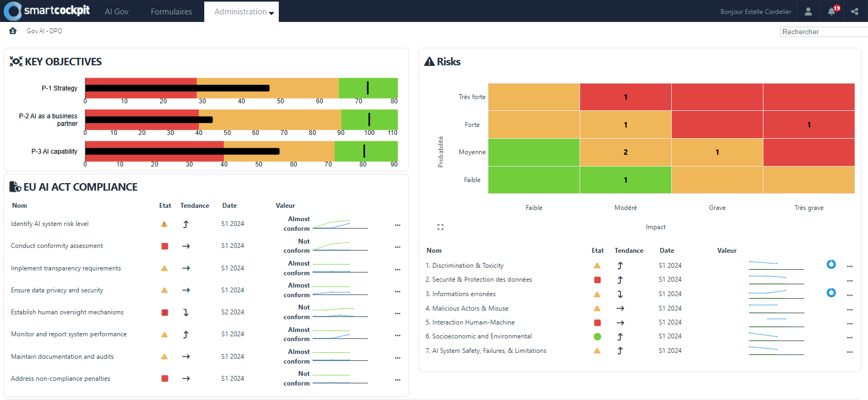The width and height of the screenshot is (868, 400).
Task: Click the Gov AI - DPO breadcrumb
Action: [44, 31]
